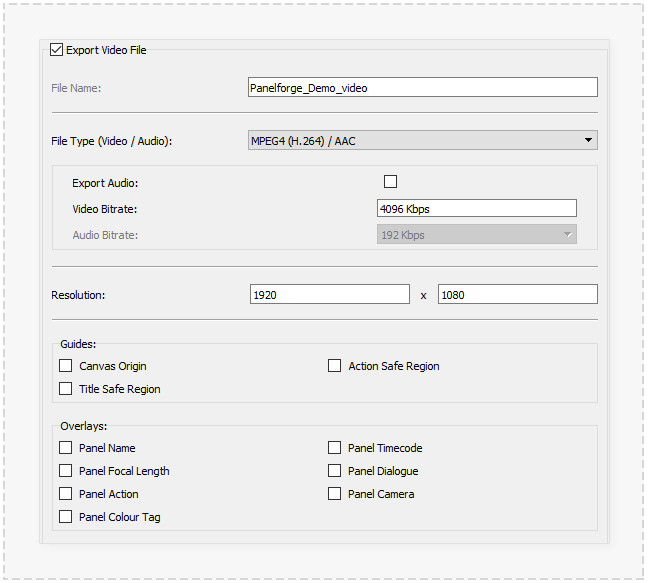Select the Panel Colour Tag checkbox
Image resolution: width=648 pixels, height=583 pixels.
pos(66,517)
